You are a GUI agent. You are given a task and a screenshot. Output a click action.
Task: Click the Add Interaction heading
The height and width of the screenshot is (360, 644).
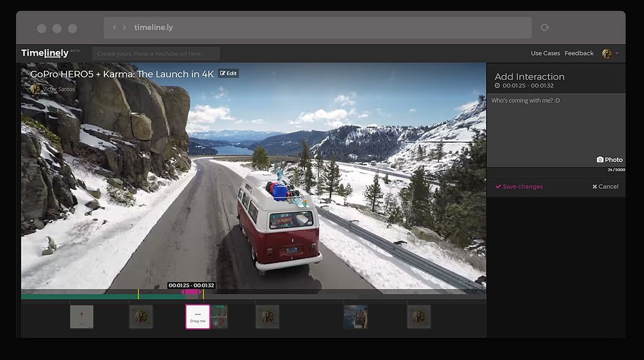click(x=529, y=77)
